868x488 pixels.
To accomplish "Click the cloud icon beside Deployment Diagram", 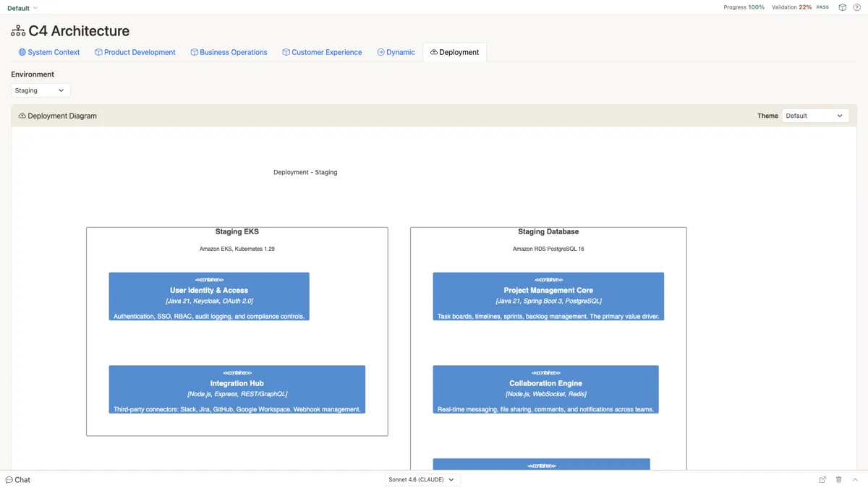I will pyautogui.click(x=22, y=116).
